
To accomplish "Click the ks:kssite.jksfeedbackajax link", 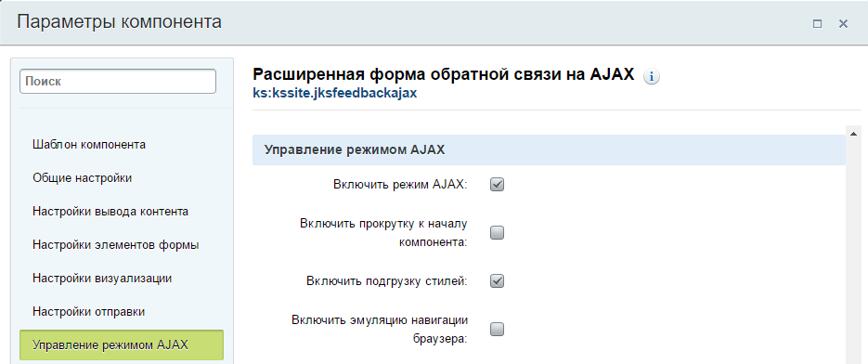I will [335, 93].
